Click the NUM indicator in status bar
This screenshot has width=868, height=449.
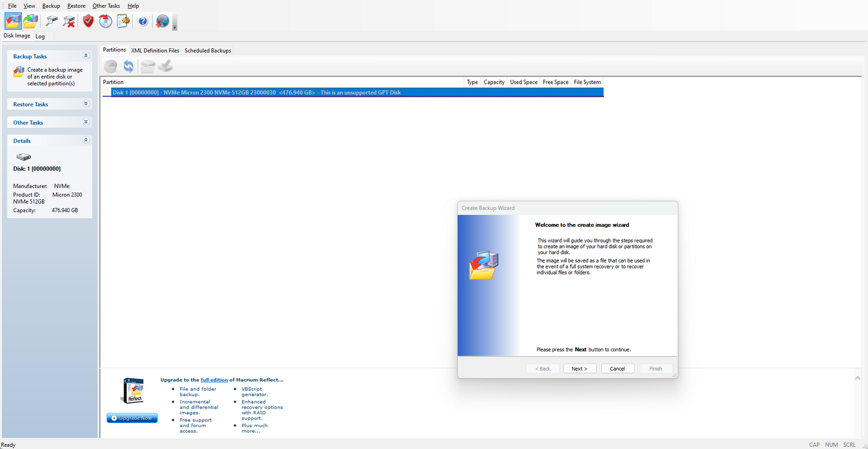tap(832, 445)
